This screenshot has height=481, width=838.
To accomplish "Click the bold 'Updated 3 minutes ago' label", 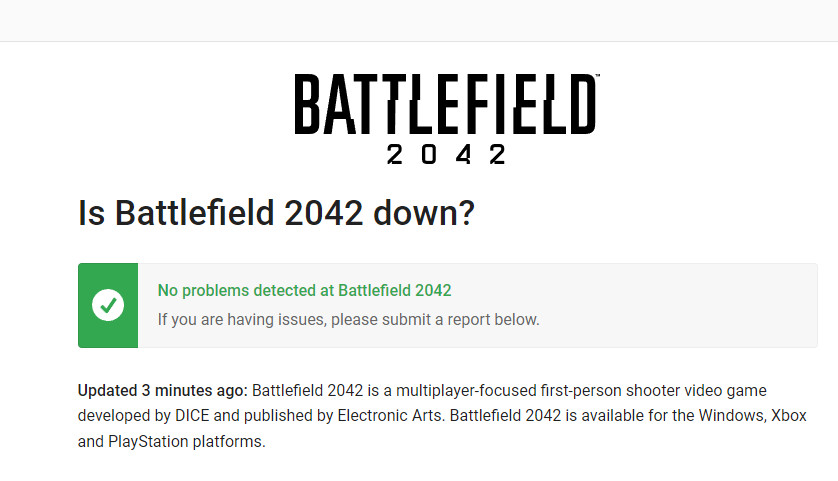I will pos(162,390).
